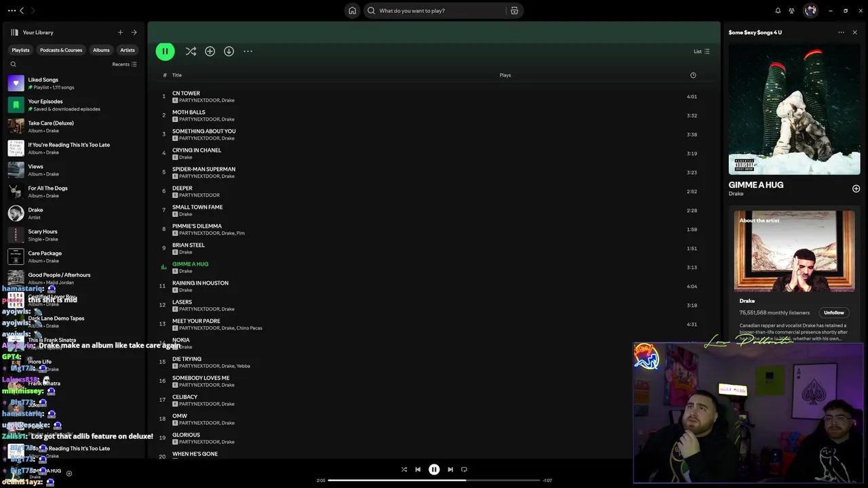This screenshot has height=488, width=868.
Task: Toggle shuffle beside the green pause button
Action: [191, 52]
